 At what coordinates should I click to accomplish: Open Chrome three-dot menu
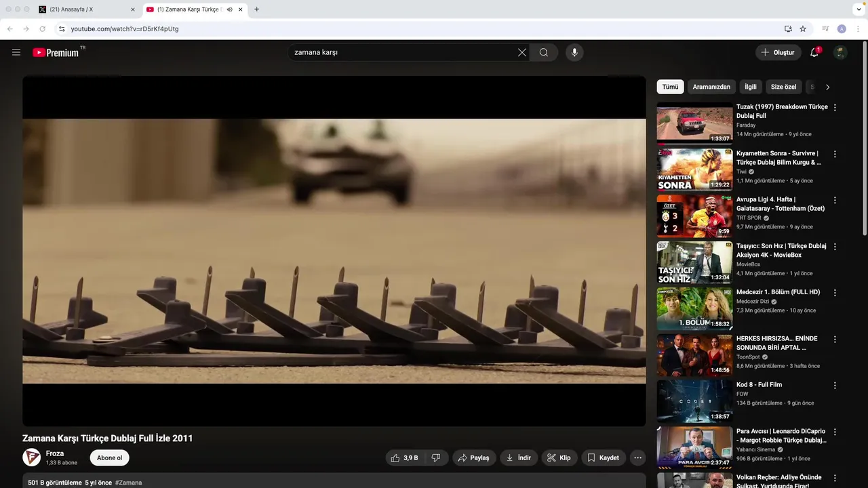click(859, 29)
